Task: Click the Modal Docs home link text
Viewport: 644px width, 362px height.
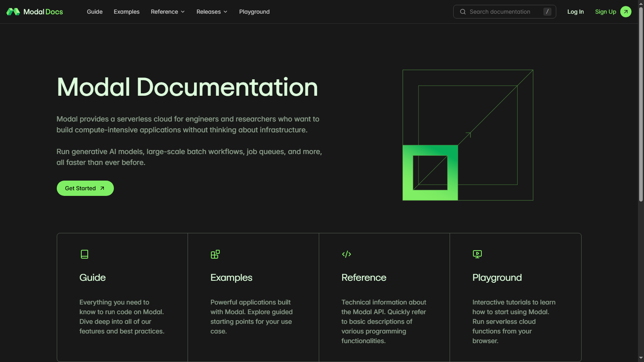Action: click(x=43, y=12)
